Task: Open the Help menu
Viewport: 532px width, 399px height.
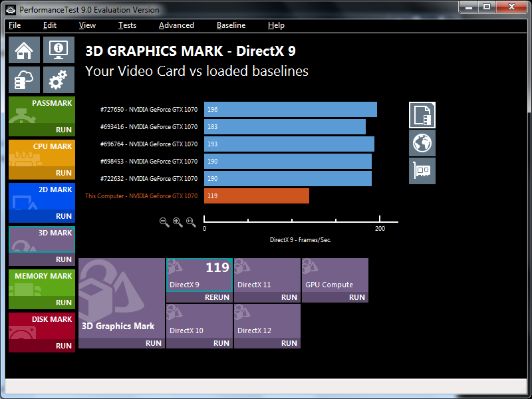Action: click(276, 25)
